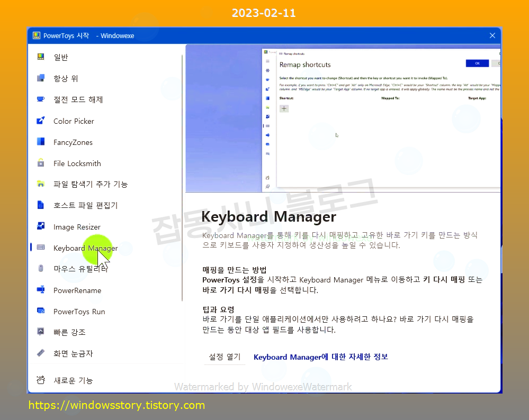Click the Color Picker eyedropper icon
The width and height of the screenshot is (529, 420).
click(41, 120)
